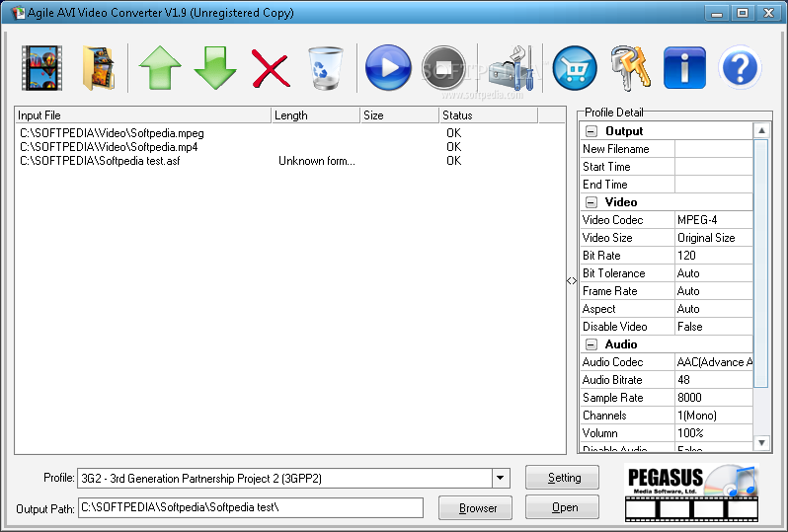
Task: Open the Profile dropdown arrow
Action: [x=501, y=479]
